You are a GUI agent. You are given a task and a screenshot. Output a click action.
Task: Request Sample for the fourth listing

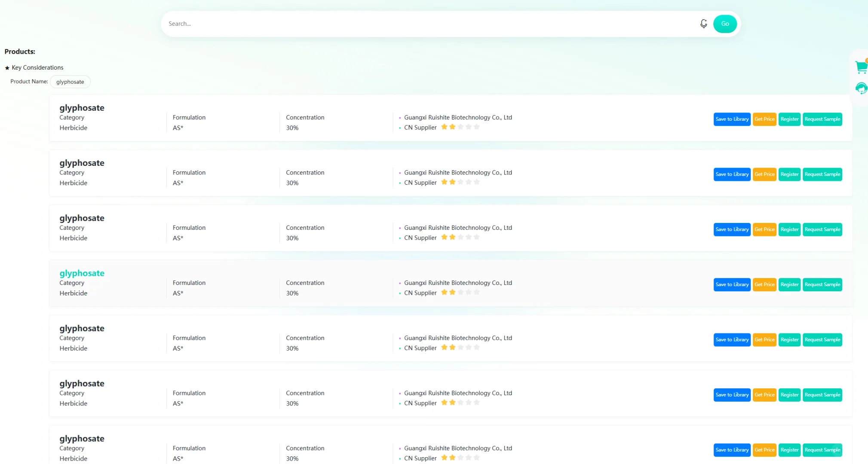coord(822,284)
